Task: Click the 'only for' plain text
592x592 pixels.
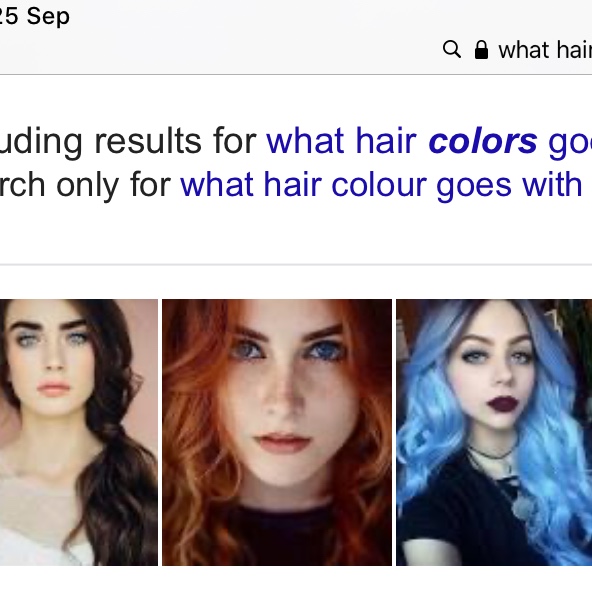Action: click(x=114, y=185)
